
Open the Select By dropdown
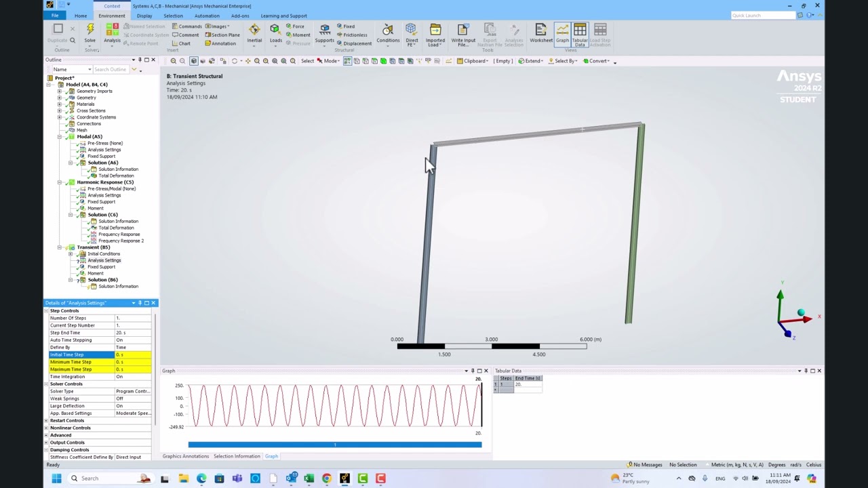point(564,61)
